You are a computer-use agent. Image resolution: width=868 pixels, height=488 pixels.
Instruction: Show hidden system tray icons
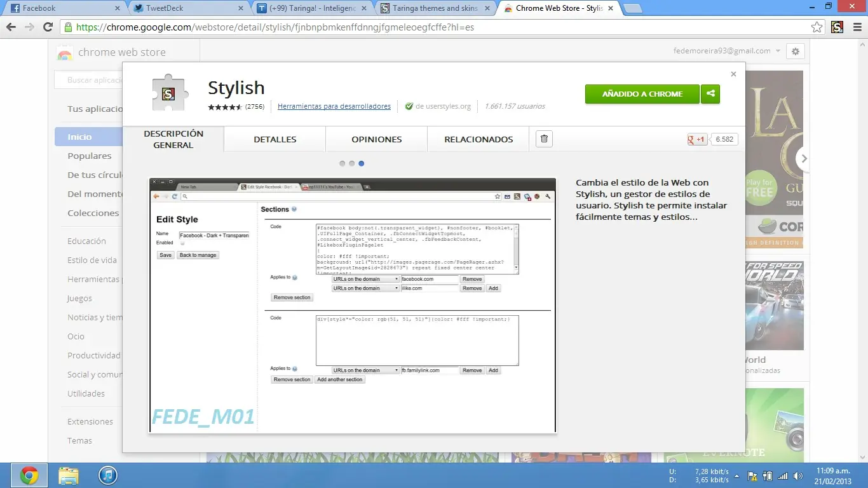(736, 476)
